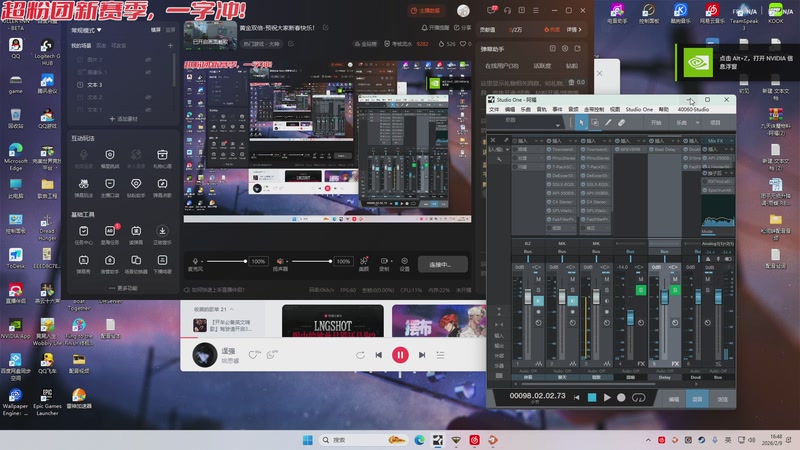This screenshot has width=800, height=450.
Task: Open 任务中心 in basic tools
Action: 84,235
